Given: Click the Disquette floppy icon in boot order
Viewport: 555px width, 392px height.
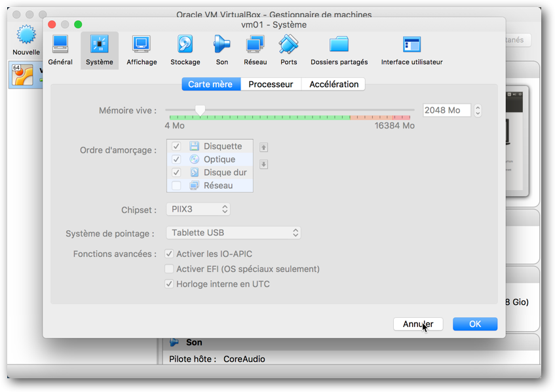Looking at the screenshot, I should [195, 146].
